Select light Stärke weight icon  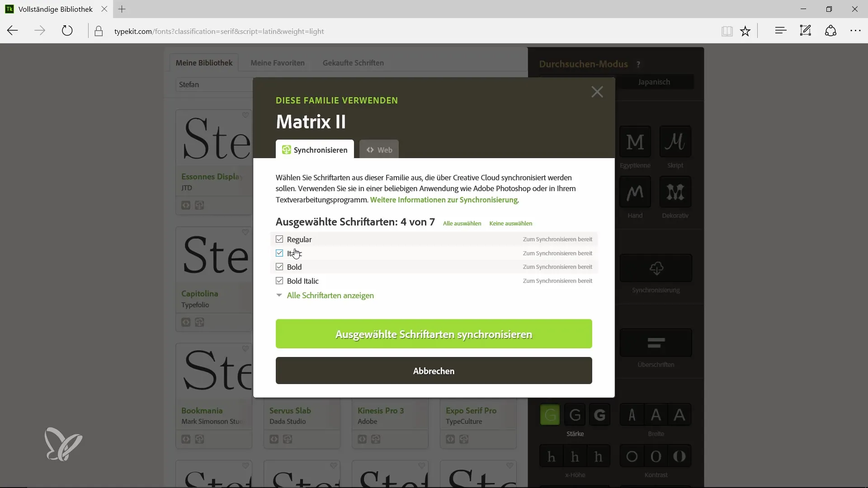click(x=550, y=415)
